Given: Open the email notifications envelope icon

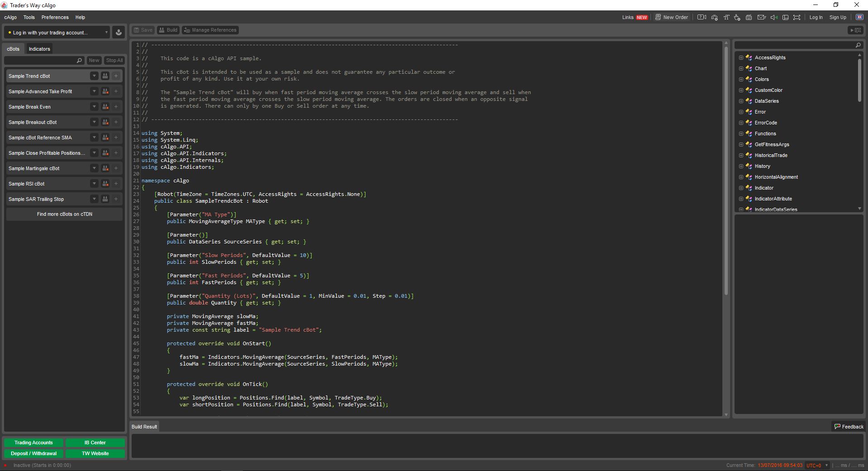Looking at the screenshot, I should click(x=762, y=17).
